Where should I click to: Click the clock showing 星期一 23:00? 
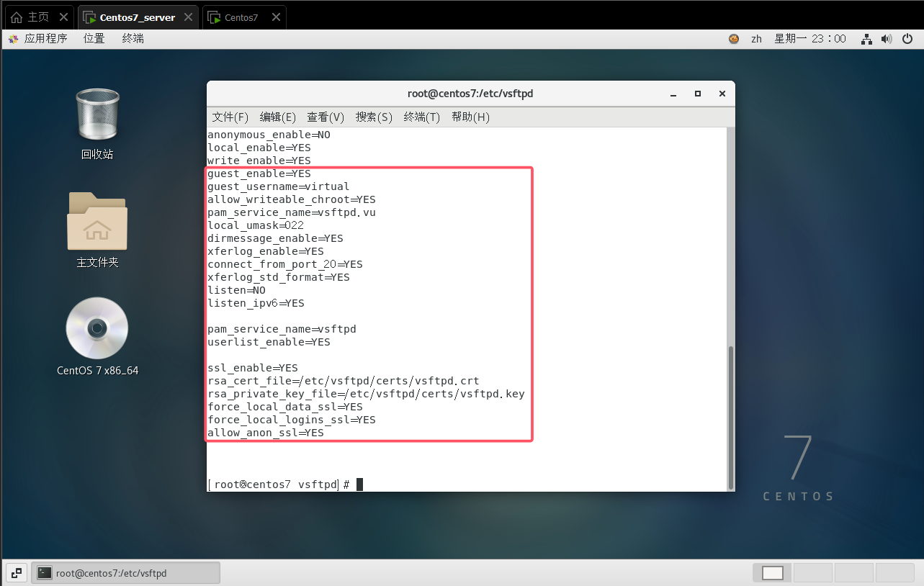pyautogui.click(x=809, y=39)
